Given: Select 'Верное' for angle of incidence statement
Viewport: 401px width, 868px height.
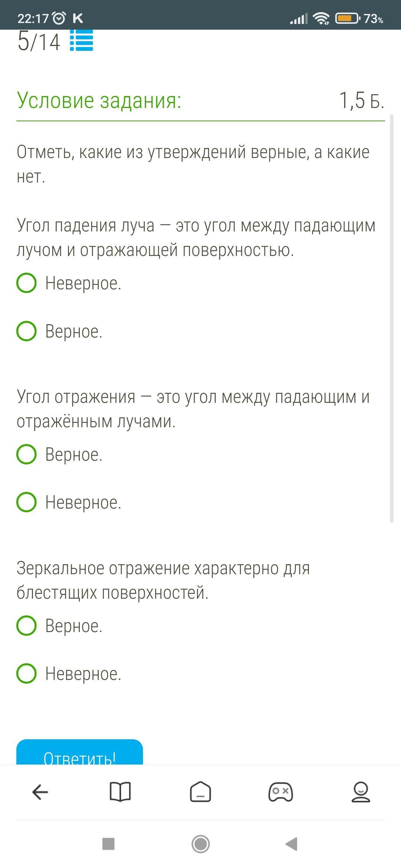Looking at the screenshot, I should click(x=27, y=331).
